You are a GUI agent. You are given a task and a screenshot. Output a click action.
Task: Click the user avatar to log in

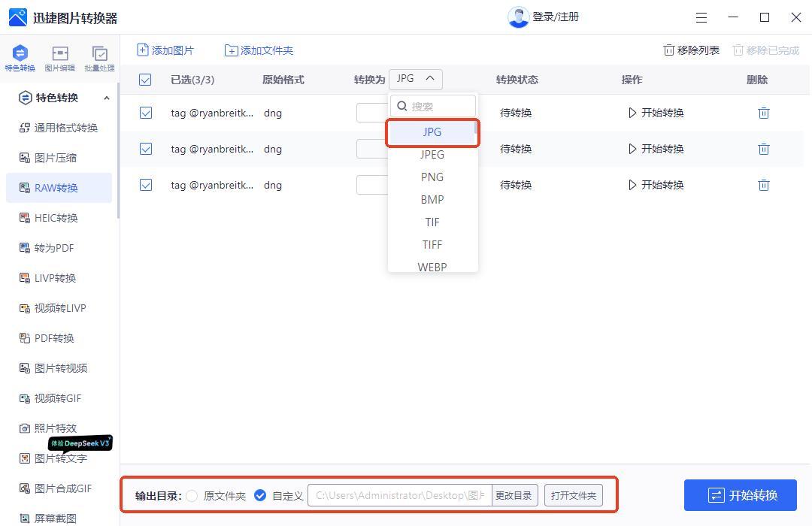(x=518, y=17)
